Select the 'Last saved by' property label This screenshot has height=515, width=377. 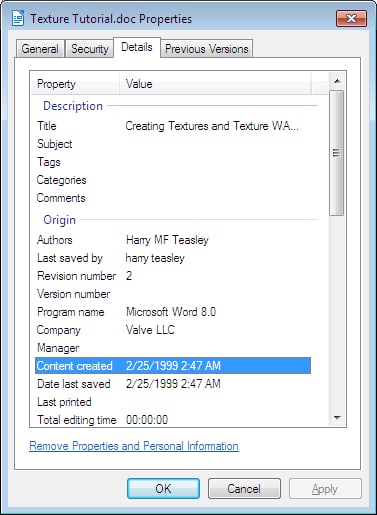pyautogui.click(x=70, y=258)
